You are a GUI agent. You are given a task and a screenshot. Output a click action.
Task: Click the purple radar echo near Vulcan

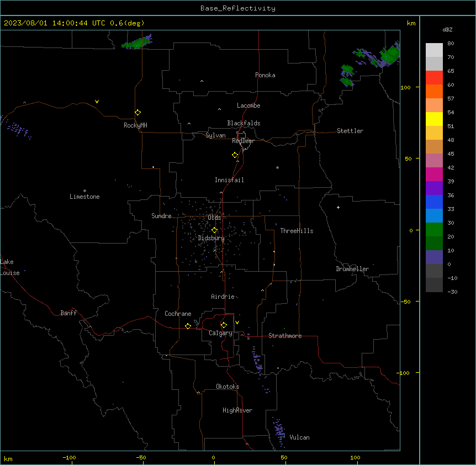279,432
